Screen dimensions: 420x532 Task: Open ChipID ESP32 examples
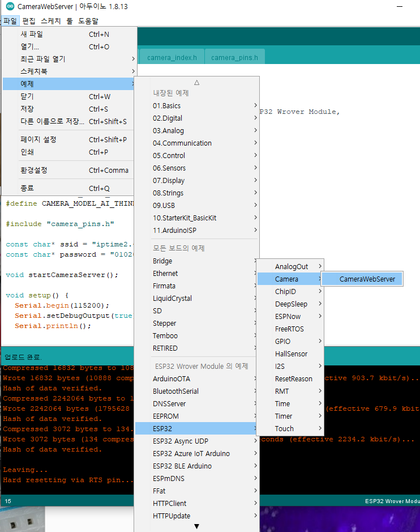290,291
